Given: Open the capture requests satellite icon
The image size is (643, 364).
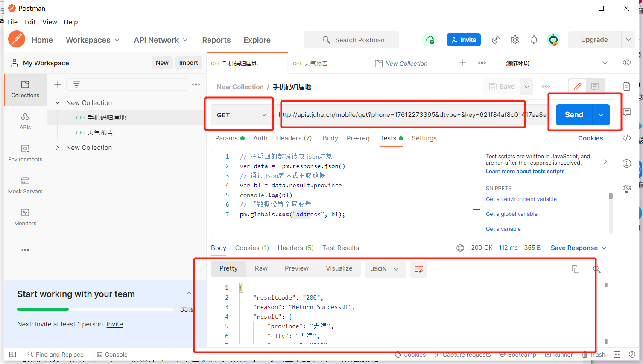Looking at the screenshot, I should click(x=496, y=40).
